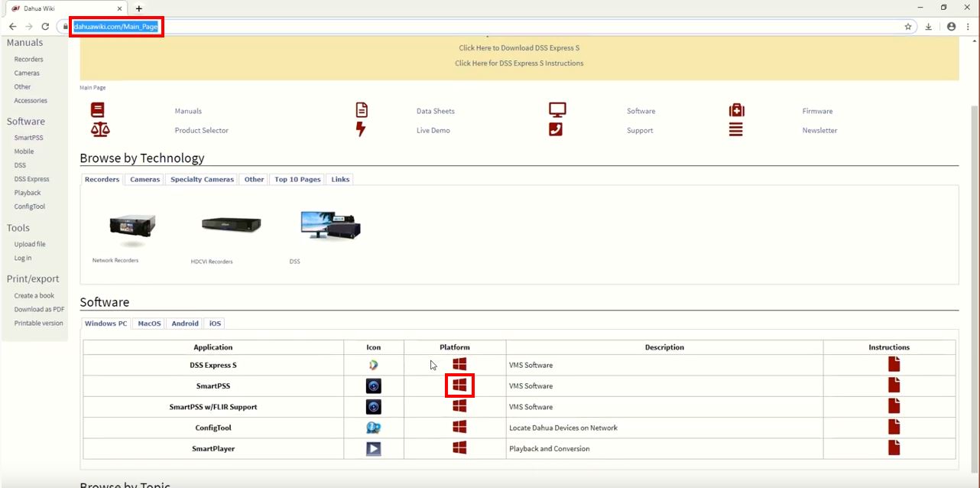Click Download as PDF

(x=39, y=309)
